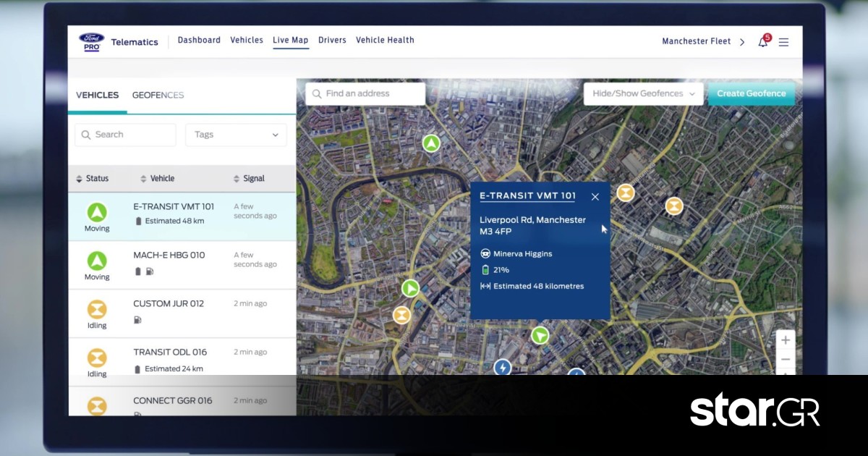
Task: Click the range icon beside Estimated 48 kilometres
Action: [x=485, y=287]
